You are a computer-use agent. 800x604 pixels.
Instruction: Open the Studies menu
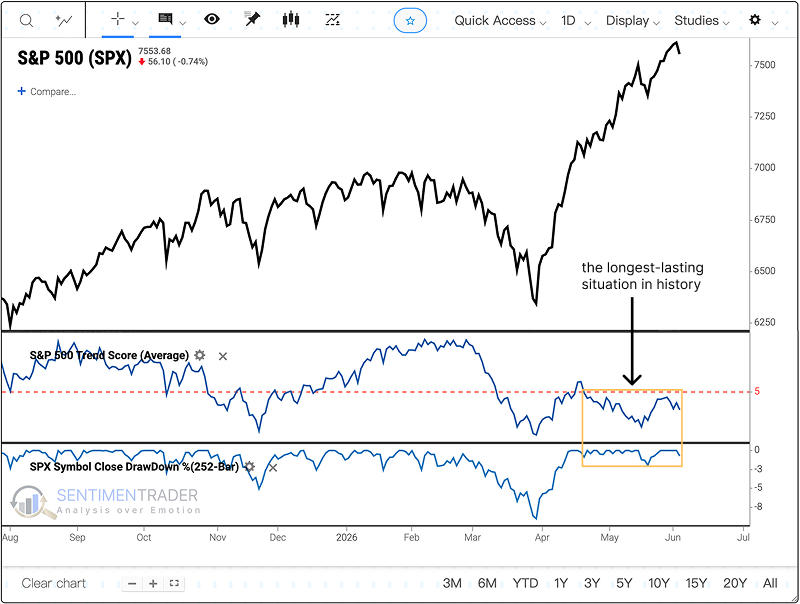pyautogui.click(x=702, y=21)
